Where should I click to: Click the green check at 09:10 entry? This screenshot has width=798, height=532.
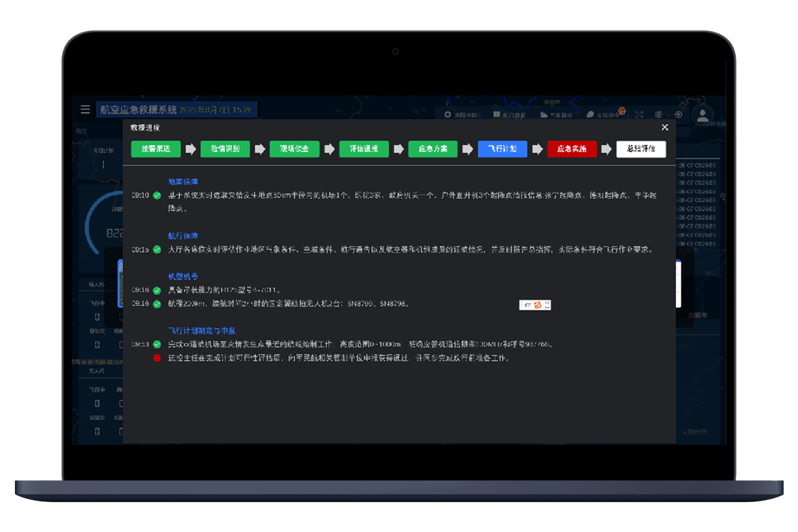coord(157,195)
